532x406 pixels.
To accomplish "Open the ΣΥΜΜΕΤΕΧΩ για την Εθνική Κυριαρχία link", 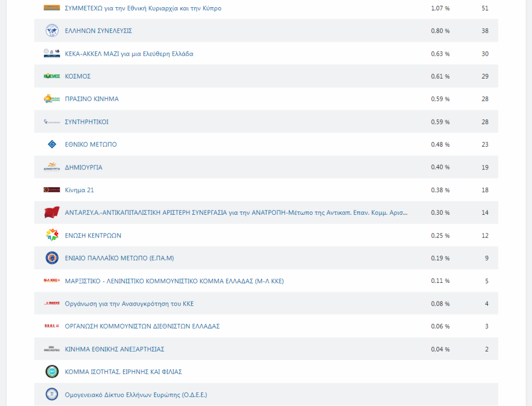I will (x=143, y=8).
